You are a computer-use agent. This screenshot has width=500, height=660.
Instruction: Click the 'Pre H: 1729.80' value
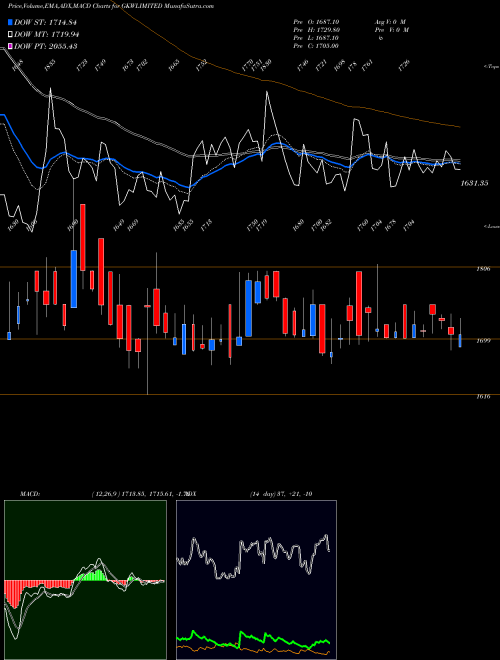[316, 30]
